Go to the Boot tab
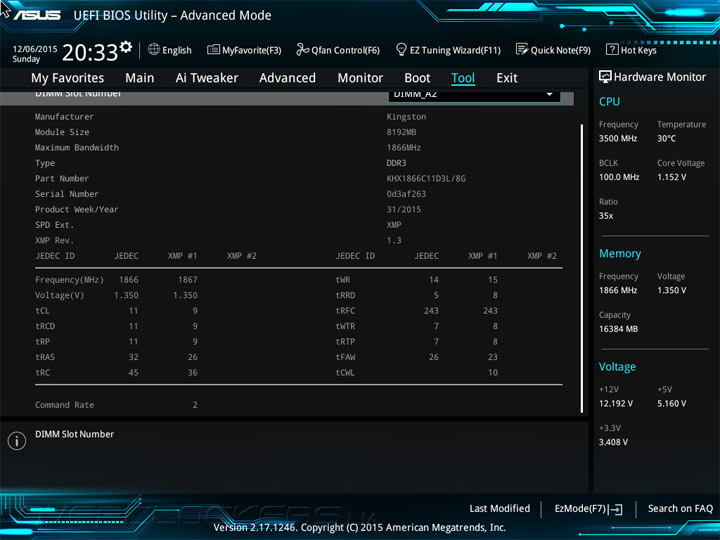Screen dimensions: 720x540 417,78
